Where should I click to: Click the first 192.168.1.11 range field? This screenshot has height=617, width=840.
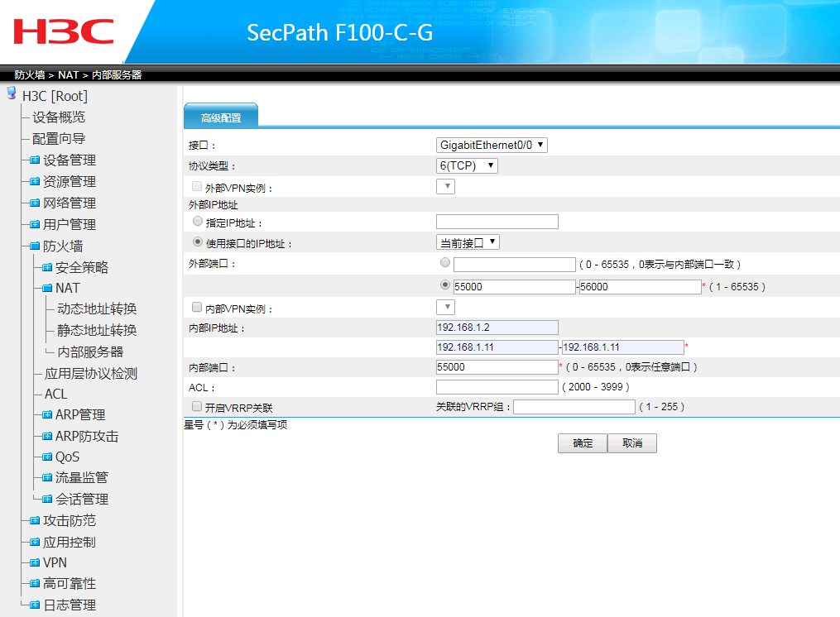[497, 347]
